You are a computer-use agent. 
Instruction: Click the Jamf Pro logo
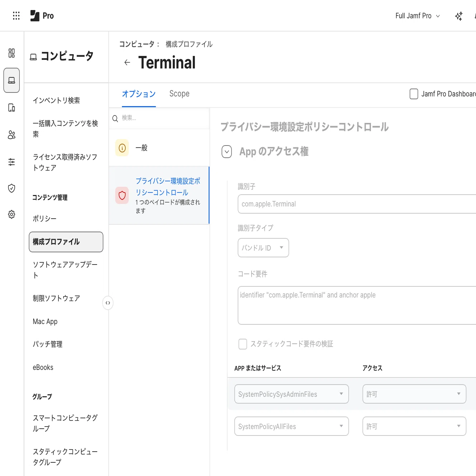click(42, 15)
